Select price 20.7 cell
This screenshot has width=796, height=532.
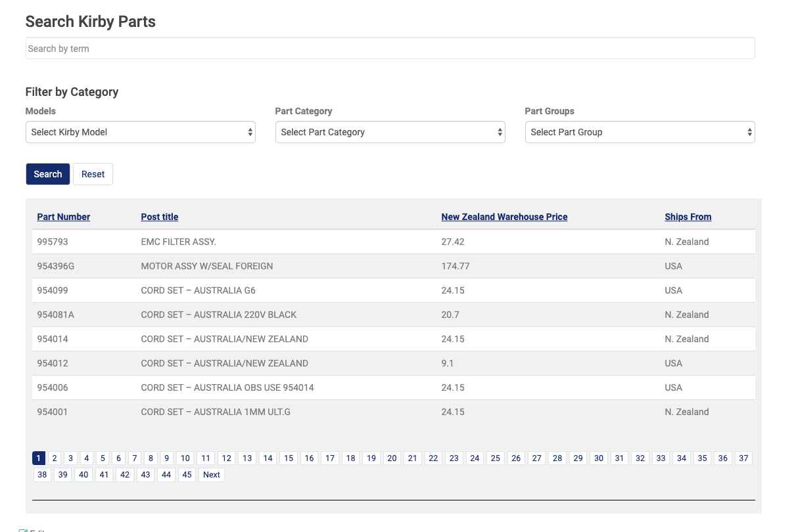(450, 315)
